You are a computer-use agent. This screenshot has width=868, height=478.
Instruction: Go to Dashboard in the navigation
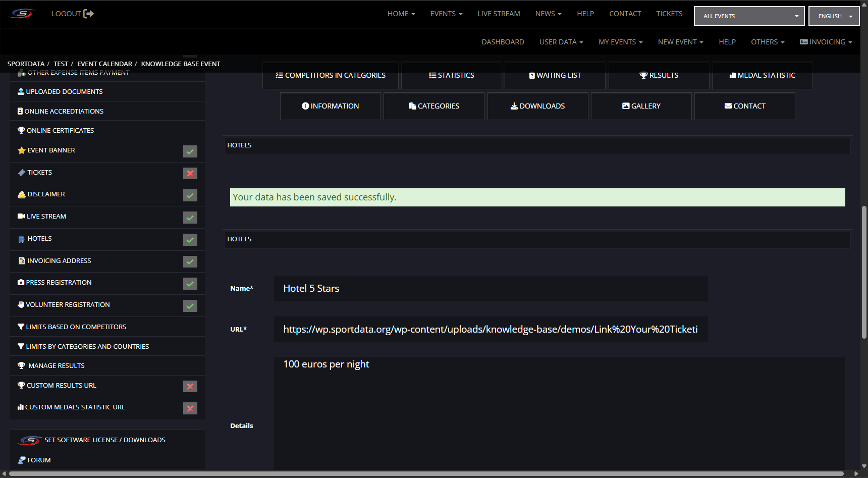[503, 42]
